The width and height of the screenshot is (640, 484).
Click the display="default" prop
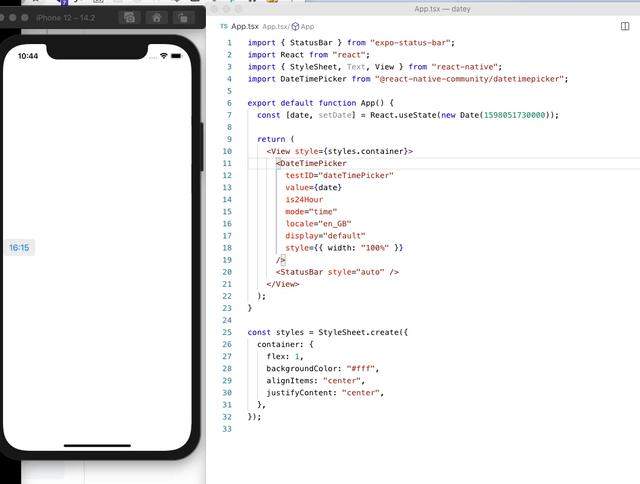pyautogui.click(x=325, y=236)
